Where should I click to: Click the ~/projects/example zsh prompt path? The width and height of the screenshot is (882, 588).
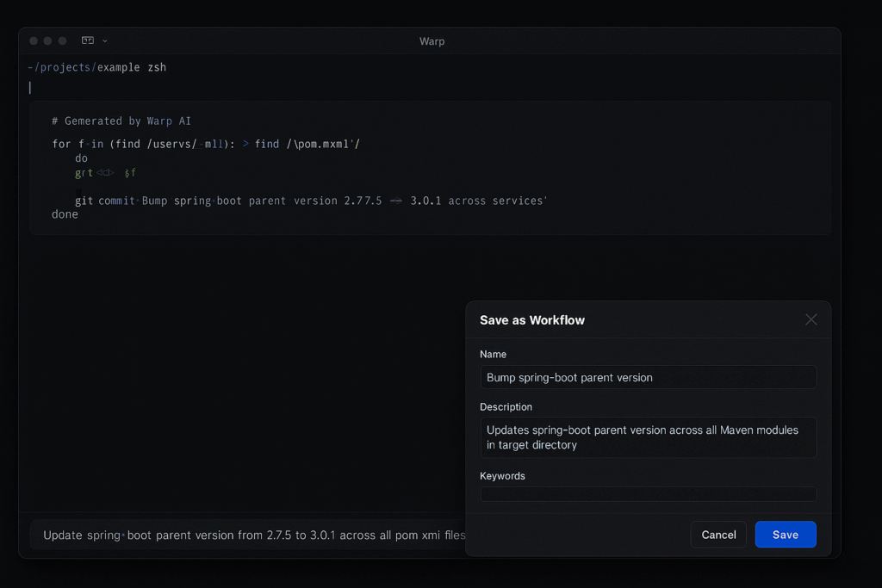[96, 67]
